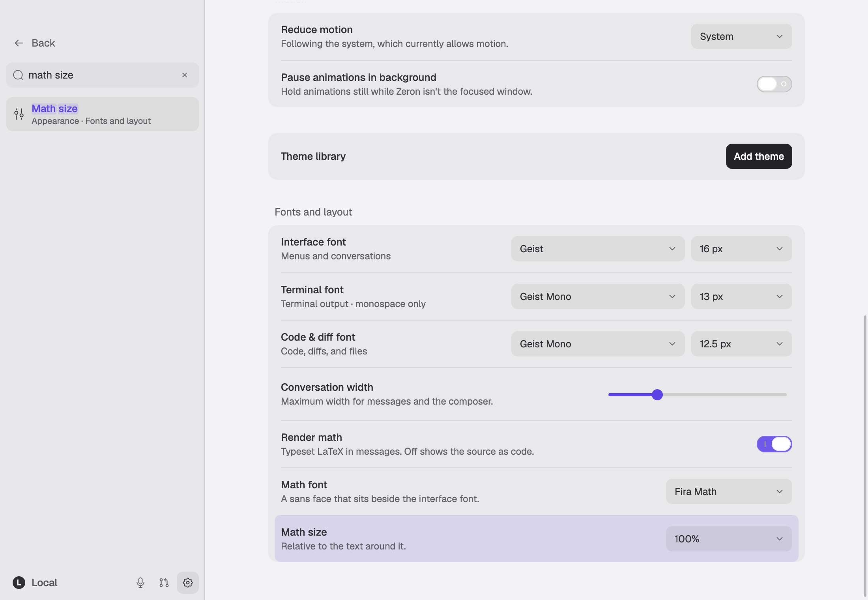Open the Interface font Geist dropdown
Image resolution: width=868 pixels, height=600 pixels.
598,249
